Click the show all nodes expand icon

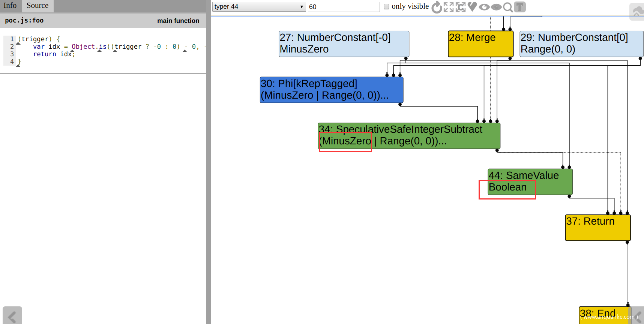coord(449,7)
